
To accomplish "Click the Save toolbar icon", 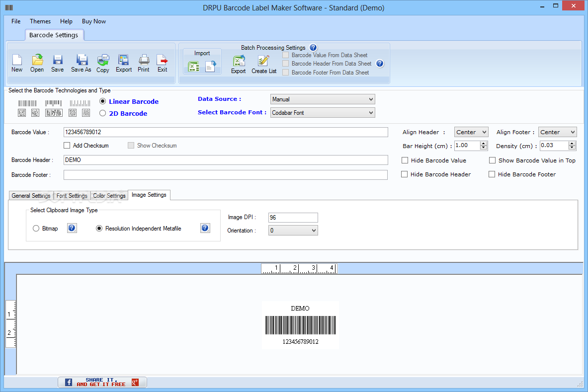I will [57, 63].
